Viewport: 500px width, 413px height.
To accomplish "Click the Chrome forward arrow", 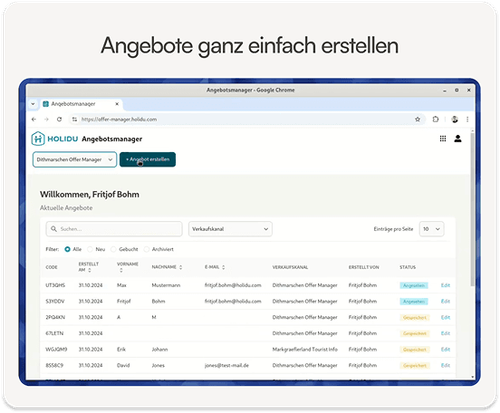I will (x=46, y=119).
